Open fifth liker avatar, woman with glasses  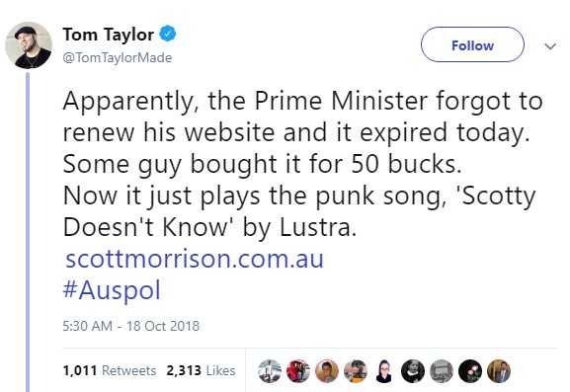384,371
